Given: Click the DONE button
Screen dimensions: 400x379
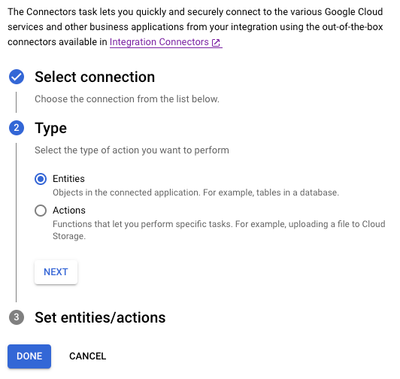Looking at the screenshot, I should tap(29, 356).
